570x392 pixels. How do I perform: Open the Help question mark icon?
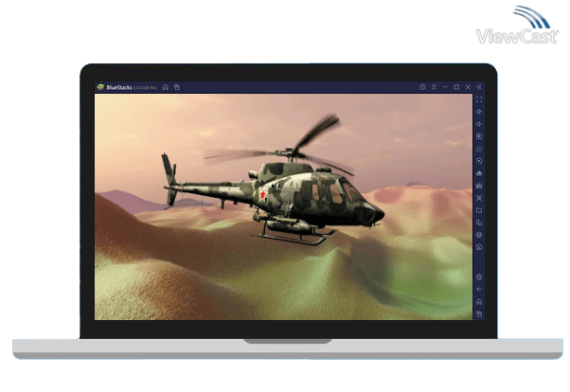point(422,87)
